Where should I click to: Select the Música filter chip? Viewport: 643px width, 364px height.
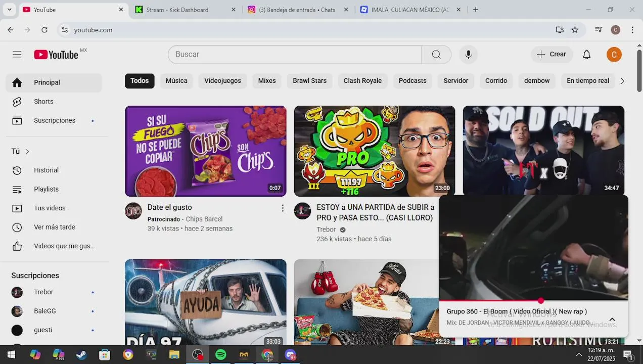[176, 81]
